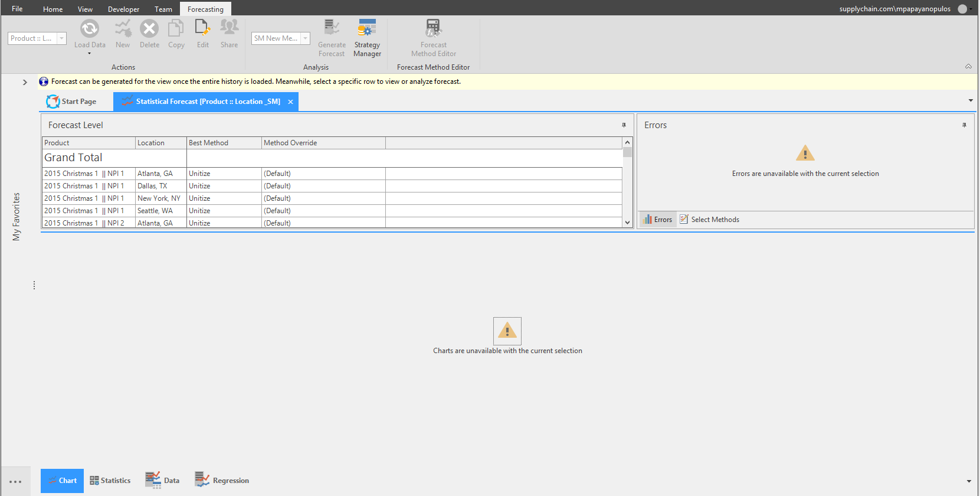Select the Forecasting ribbon tab

coord(205,9)
